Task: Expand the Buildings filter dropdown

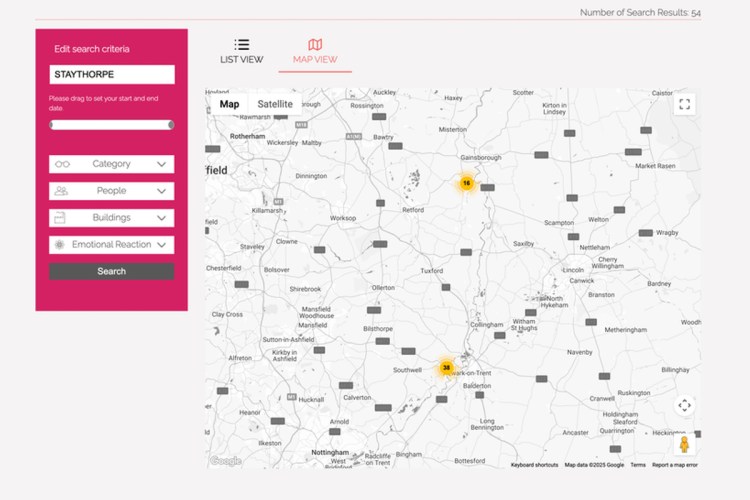Action: 111,218
